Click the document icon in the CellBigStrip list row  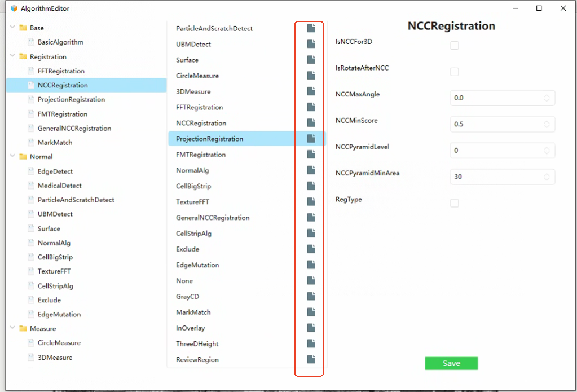[x=311, y=186]
